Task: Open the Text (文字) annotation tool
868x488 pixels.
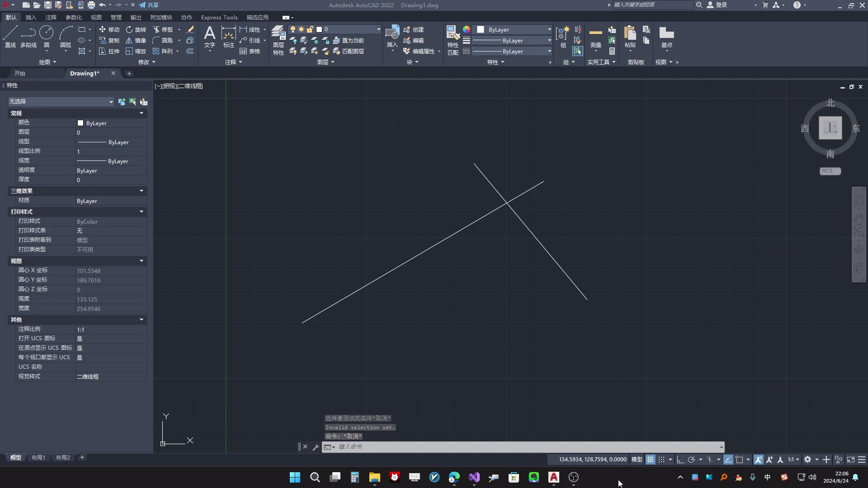Action: (x=209, y=33)
